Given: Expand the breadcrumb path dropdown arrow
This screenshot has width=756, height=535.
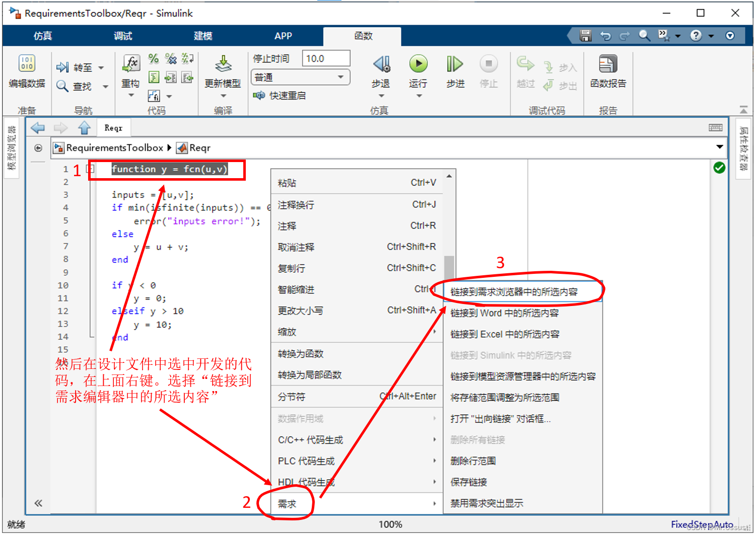Looking at the screenshot, I should 719,147.
